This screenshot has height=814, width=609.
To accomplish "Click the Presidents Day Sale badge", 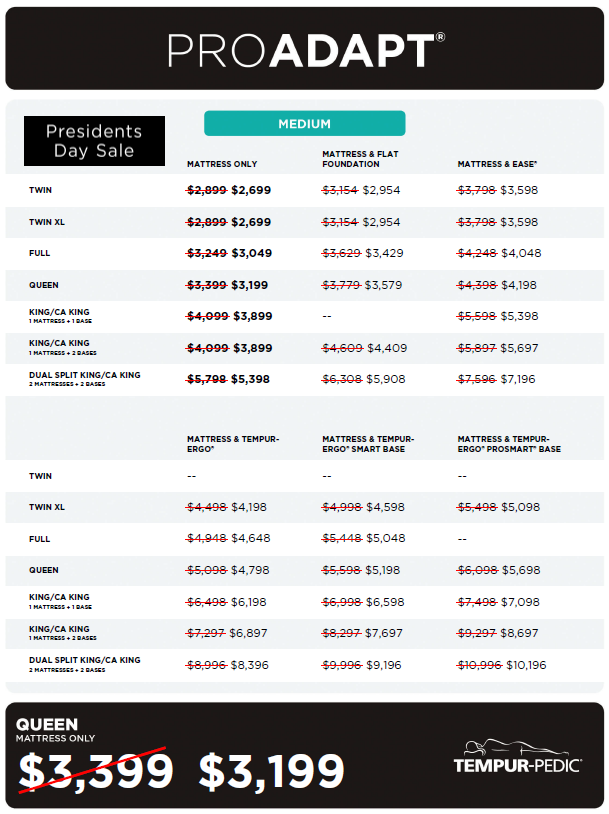I will [94, 141].
